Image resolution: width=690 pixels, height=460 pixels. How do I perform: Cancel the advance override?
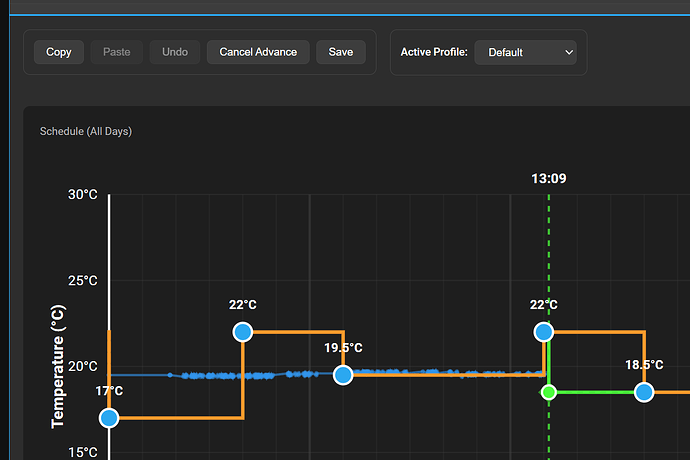pos(258,52)
